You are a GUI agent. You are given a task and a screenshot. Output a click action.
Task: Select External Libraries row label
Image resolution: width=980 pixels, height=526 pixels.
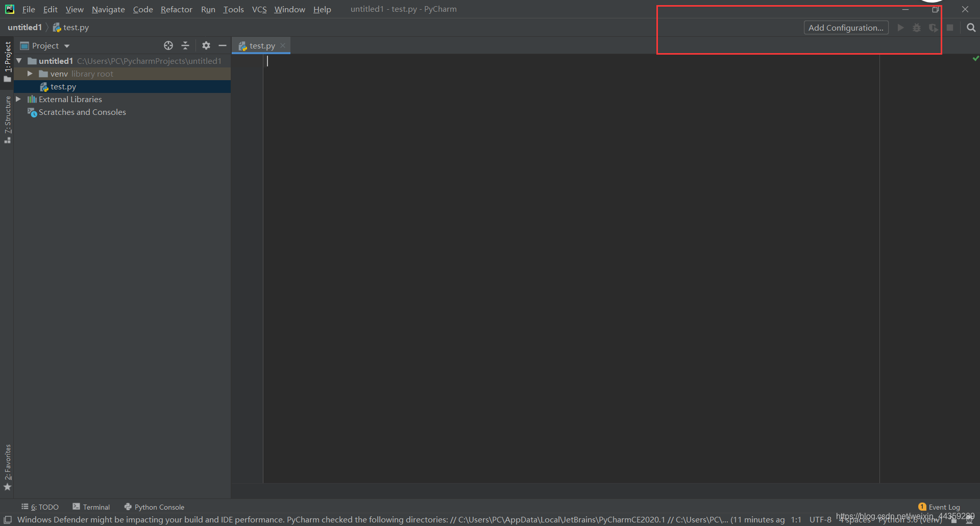click(70, 99)
